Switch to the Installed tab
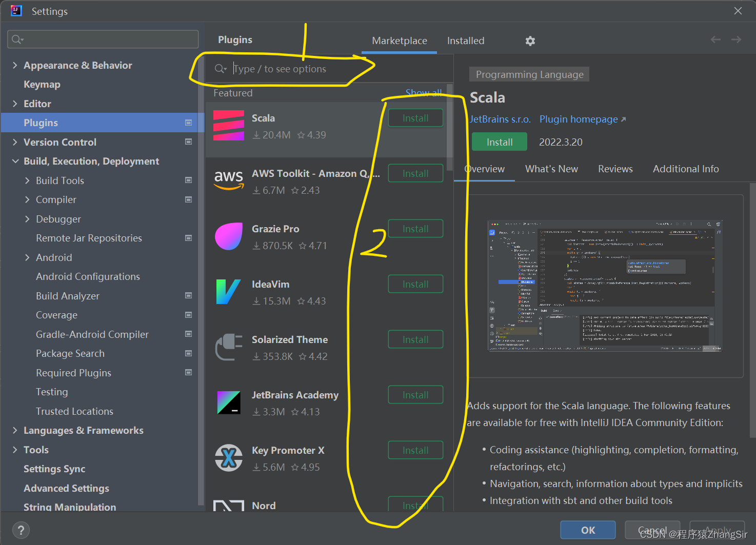Image resolution: width=756 pixels, height=545 pixels. tap(466, 41)
